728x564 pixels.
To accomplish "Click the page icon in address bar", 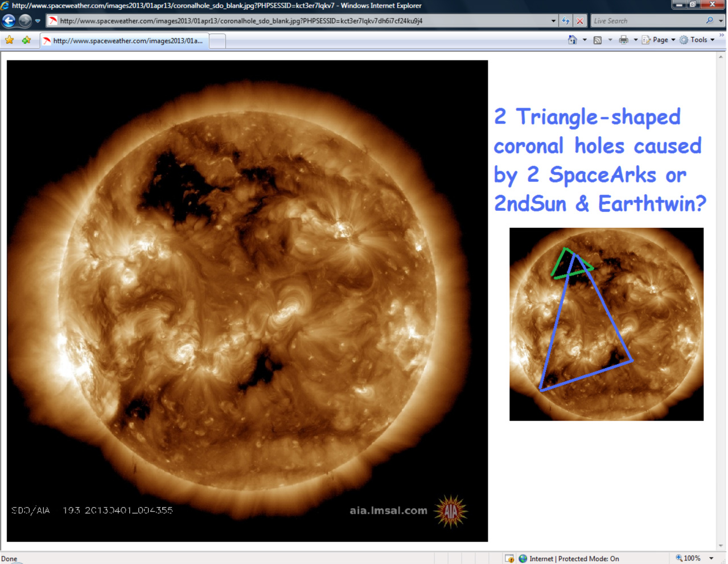I will (53, 21).
